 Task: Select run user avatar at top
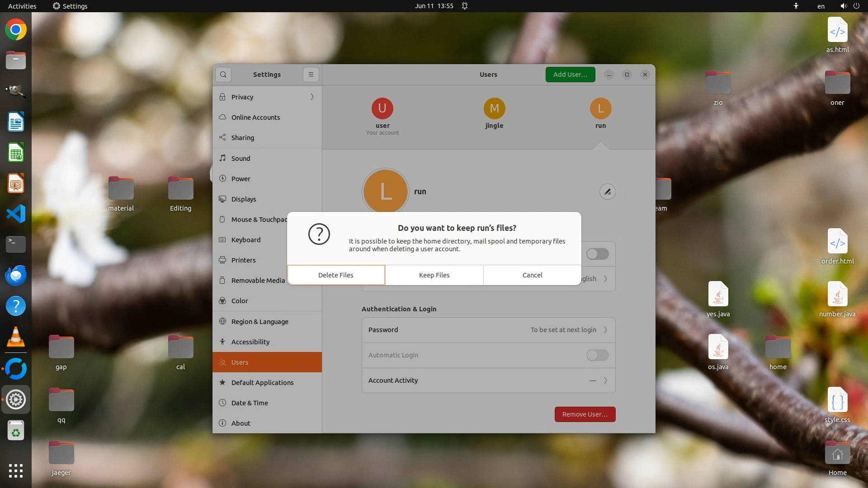click(x=600, y=108)
